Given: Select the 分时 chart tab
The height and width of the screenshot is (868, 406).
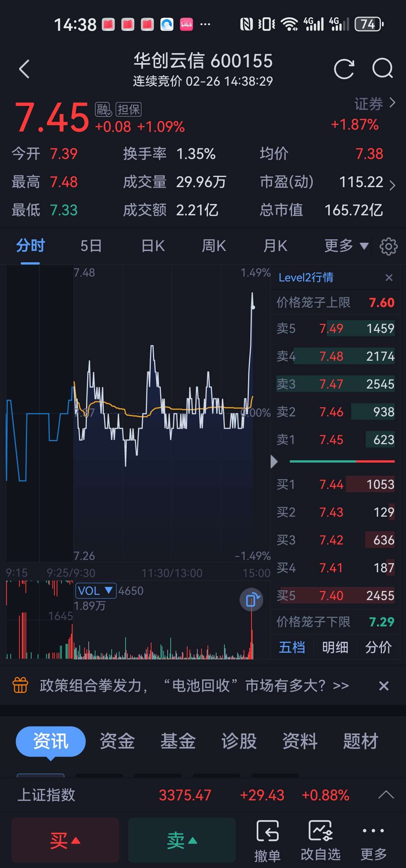Looking at the screenshot, I should [30, 246].
